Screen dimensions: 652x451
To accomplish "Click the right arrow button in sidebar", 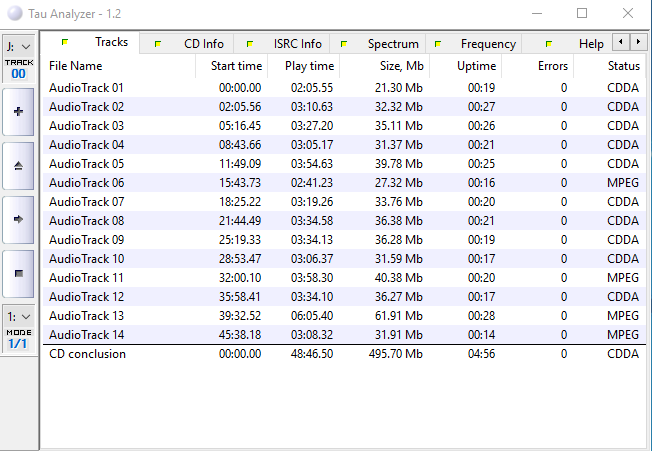I will click(19, 218).
